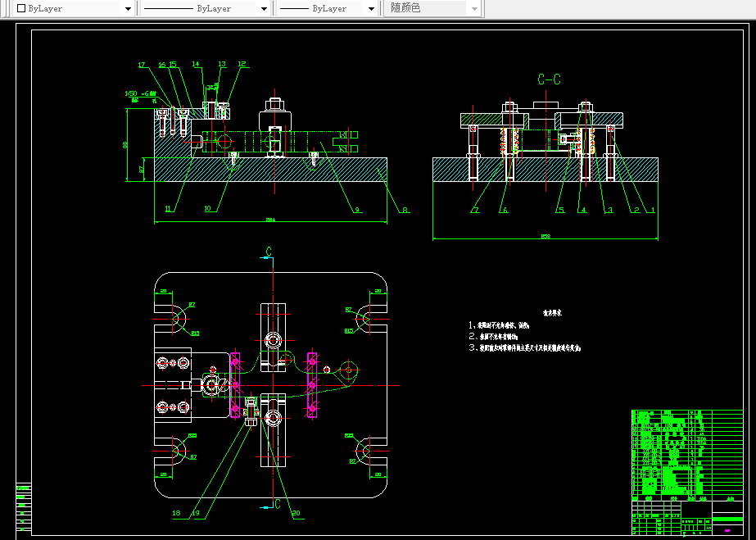Click part balloon number 9
Viewport: 756px width, 540px height.
357,210
